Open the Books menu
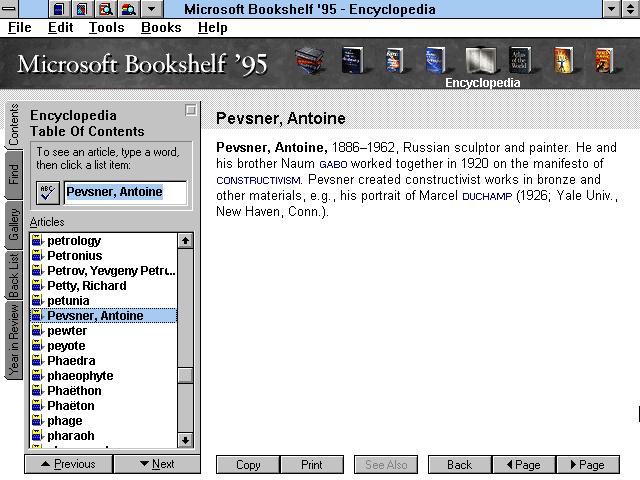 (161, 27)
